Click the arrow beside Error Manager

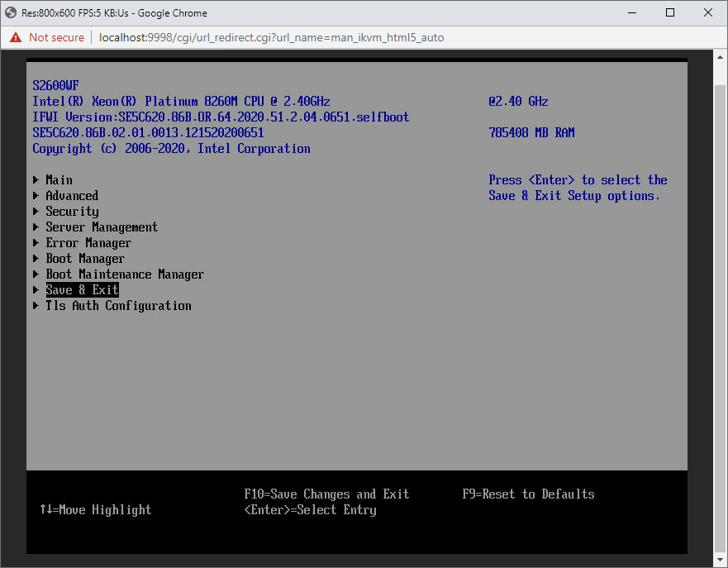36,243
